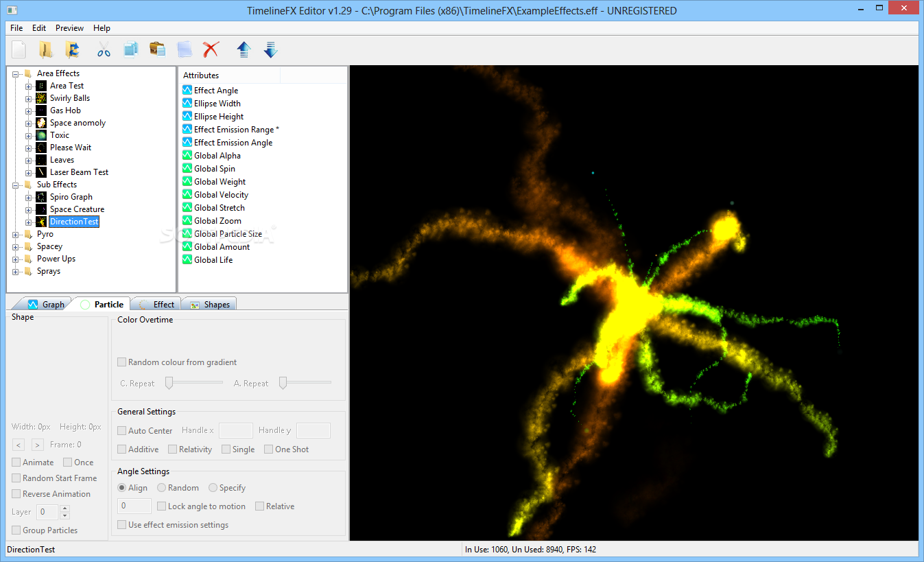This screenshot has width=924, height=562.
Task: Expand the Gas Hob effect node
Action: click(x=29, y=110)
